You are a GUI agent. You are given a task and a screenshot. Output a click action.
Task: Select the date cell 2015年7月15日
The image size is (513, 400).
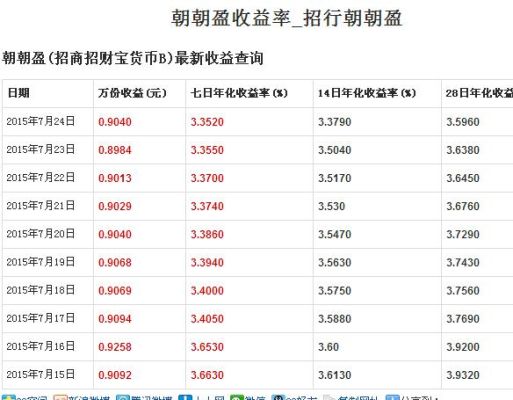40,375
